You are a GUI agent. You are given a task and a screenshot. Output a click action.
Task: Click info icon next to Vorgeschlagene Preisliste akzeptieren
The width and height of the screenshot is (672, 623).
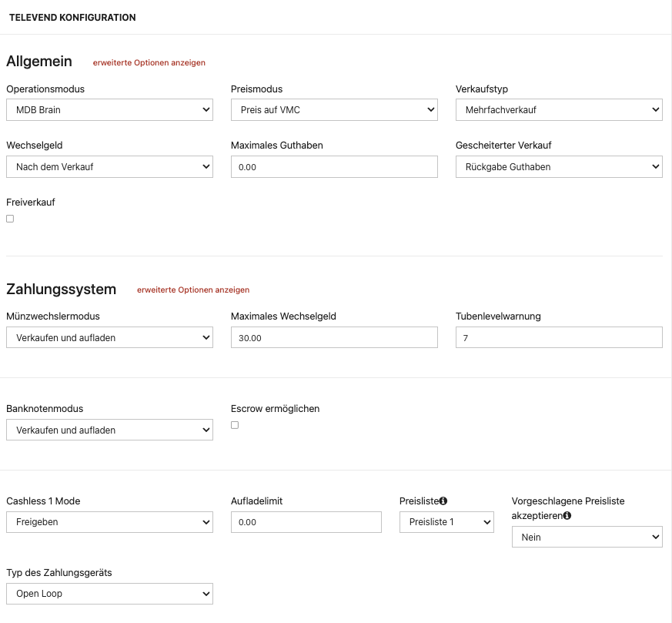pos(567,516)
